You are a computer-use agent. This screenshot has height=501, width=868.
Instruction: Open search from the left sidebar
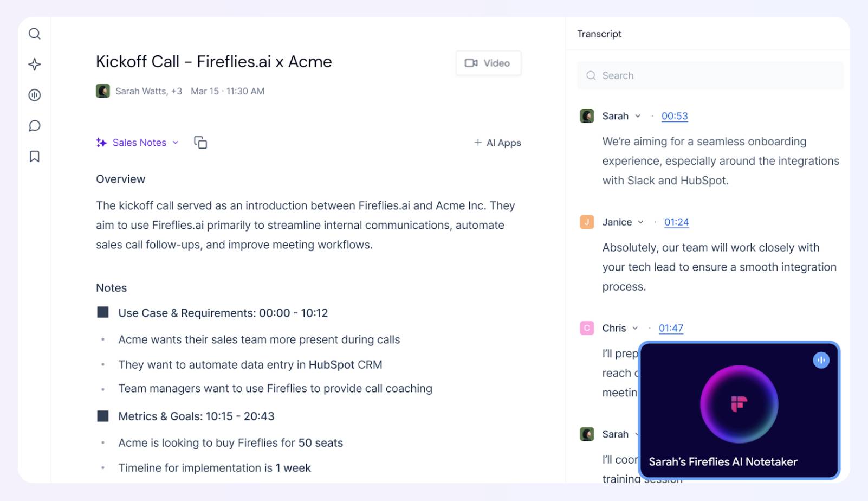[35, 34]
